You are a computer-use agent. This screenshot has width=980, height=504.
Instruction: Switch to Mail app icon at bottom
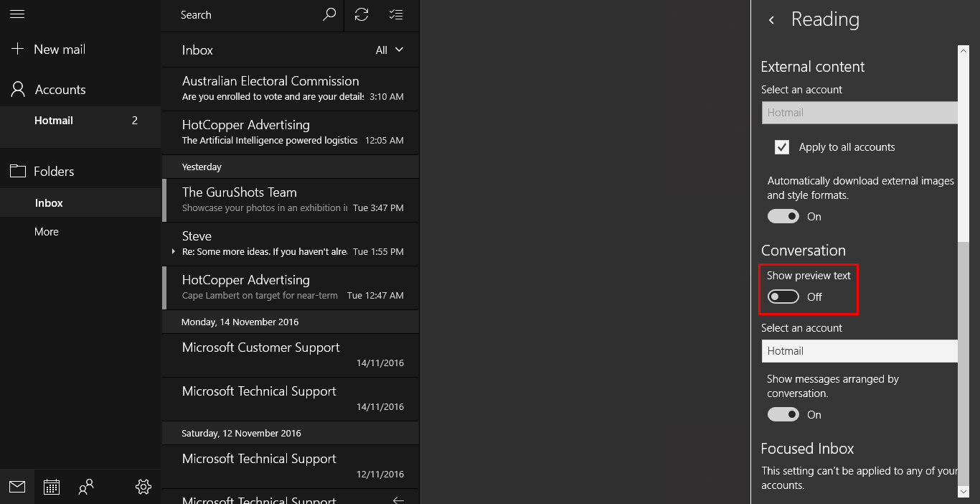point(17,487)
